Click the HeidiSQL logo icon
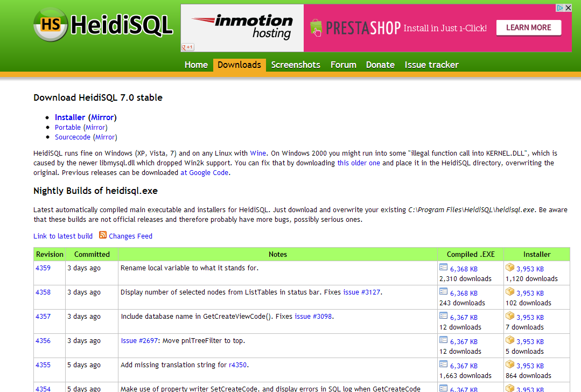Screen dimensions: 581x392 (x=51, y=25)
